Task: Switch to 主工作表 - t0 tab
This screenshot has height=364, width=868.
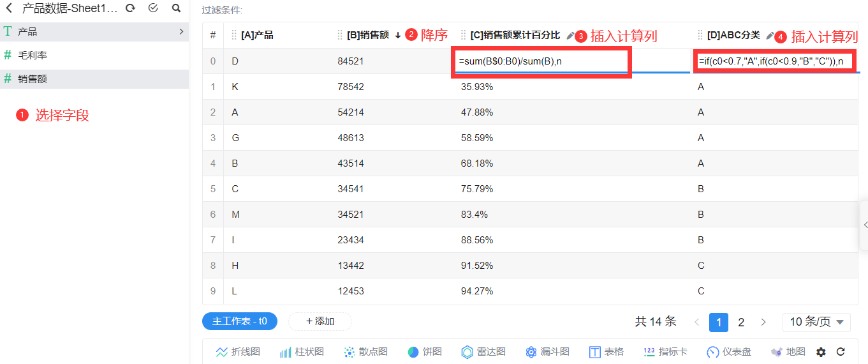Action: coord(240,321)
